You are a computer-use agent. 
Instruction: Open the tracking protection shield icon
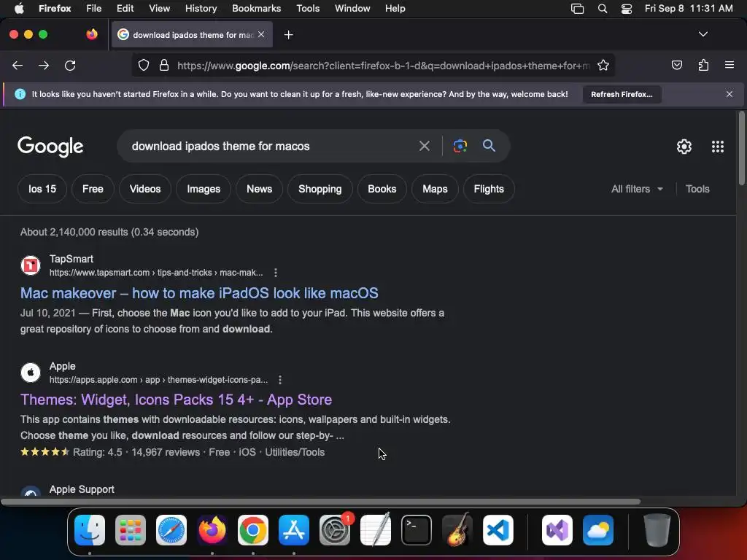pos(144,65)
